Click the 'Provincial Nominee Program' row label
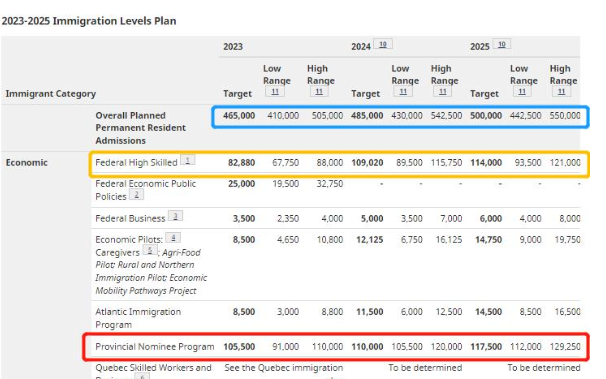606x379 pixels. pos(155,347)
